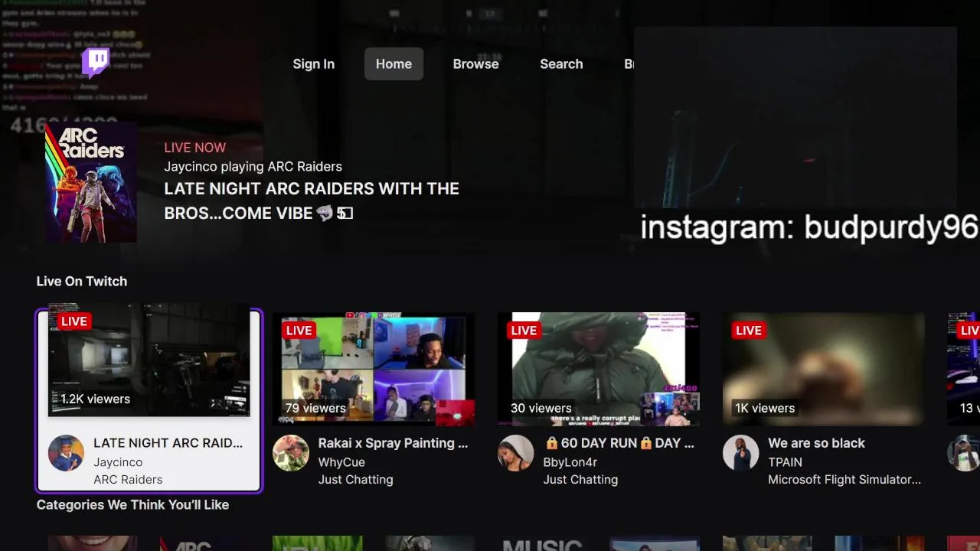Click the 79 viewers count
Image resolution: width=980 pixels, height=551 pixels.
point(315,409)
